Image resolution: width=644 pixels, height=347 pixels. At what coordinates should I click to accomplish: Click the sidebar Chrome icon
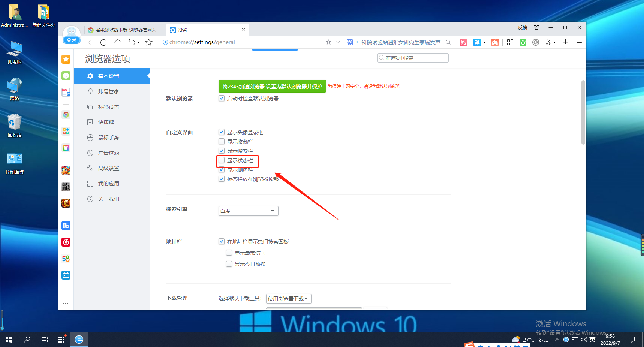click(x=66, y=115)
